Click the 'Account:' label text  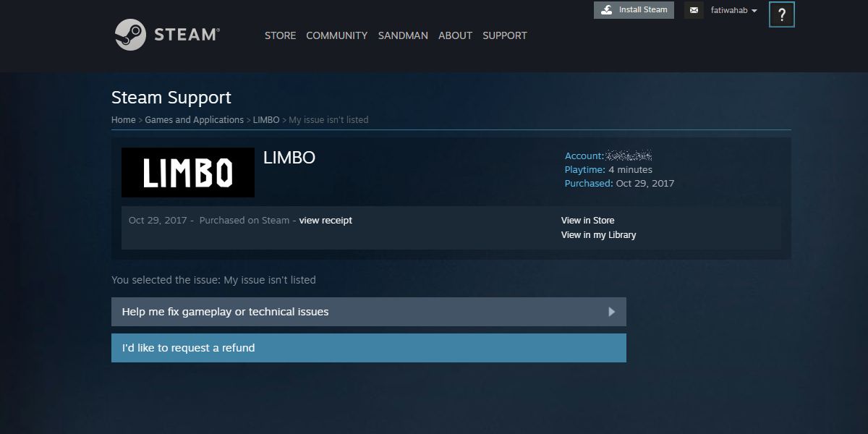(x=584, y=156)
